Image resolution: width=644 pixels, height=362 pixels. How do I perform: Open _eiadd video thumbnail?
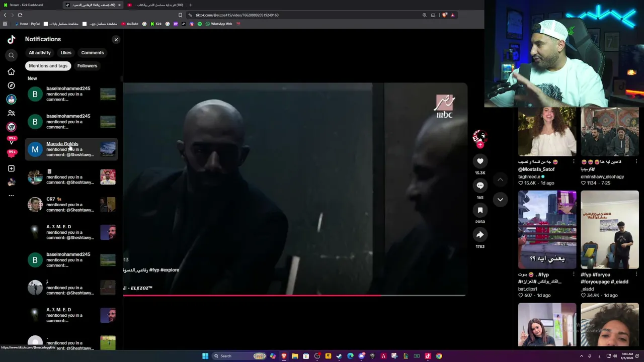click(x=610, y=230)
